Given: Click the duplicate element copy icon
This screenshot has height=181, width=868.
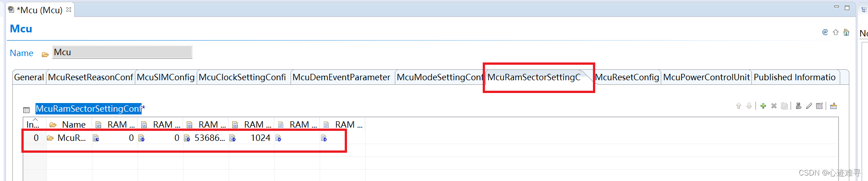Looking at the screenshot, I should click(x=784, y=106).
